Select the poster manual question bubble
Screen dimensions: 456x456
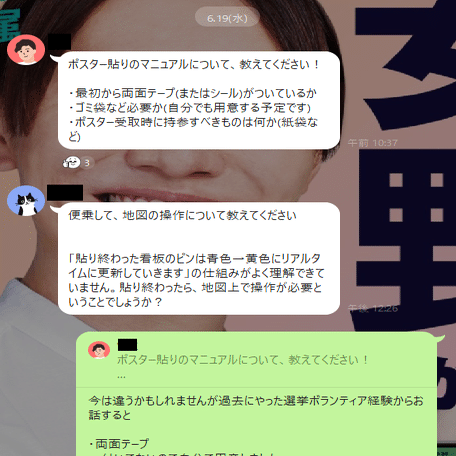click(x=199, y=100)
